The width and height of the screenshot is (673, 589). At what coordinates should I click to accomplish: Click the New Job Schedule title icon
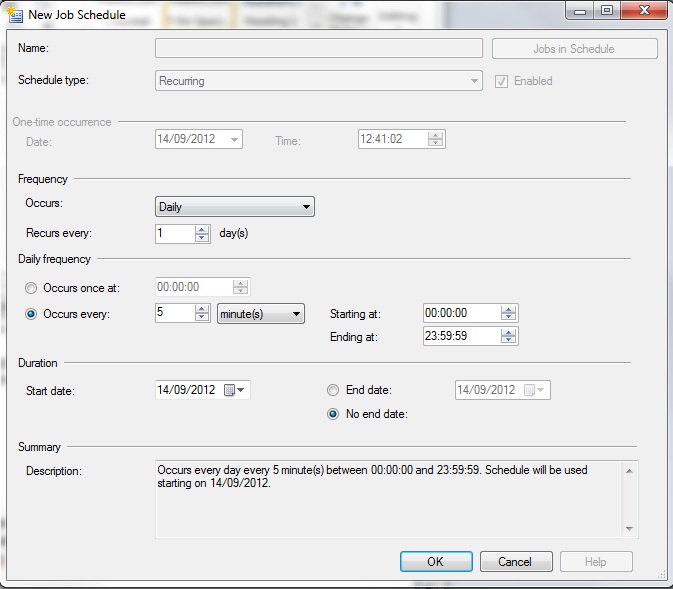click(13, 13)
